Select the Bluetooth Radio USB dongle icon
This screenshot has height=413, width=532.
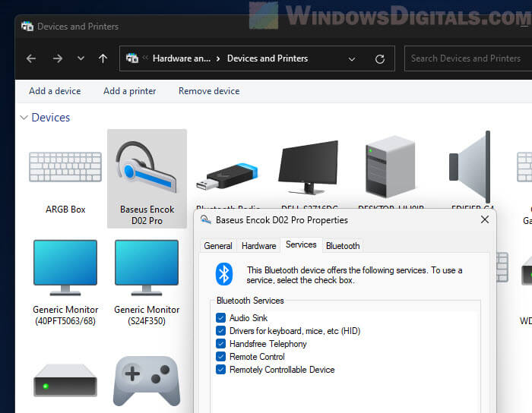[227, 177]
